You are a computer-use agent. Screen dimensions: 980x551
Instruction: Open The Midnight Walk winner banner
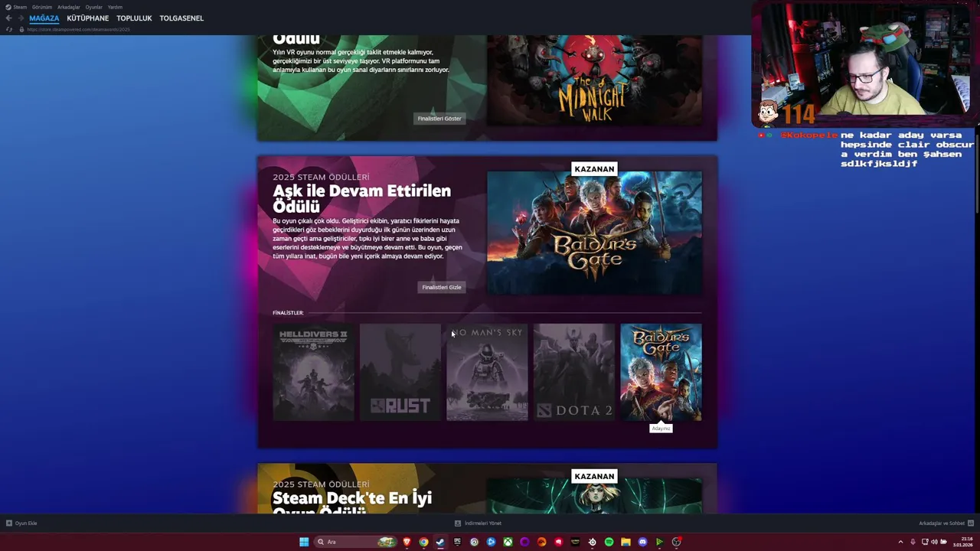coord(594,80)
